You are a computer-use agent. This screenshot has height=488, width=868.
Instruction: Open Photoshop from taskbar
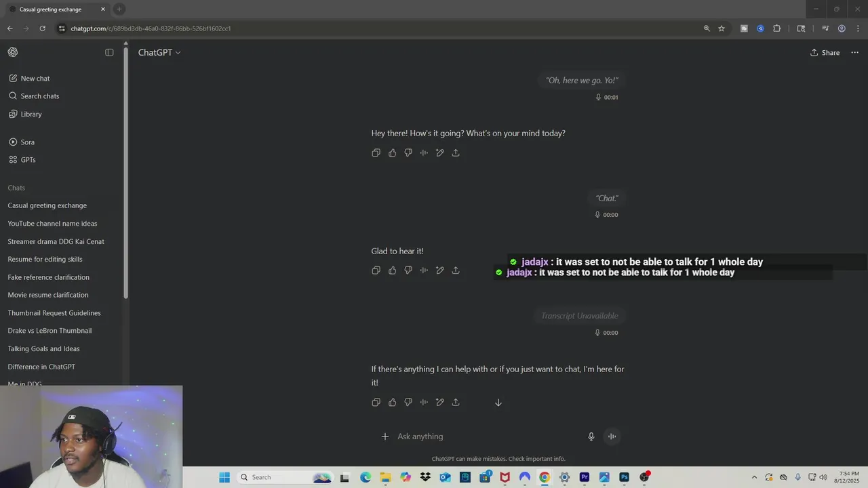[624, 477]
